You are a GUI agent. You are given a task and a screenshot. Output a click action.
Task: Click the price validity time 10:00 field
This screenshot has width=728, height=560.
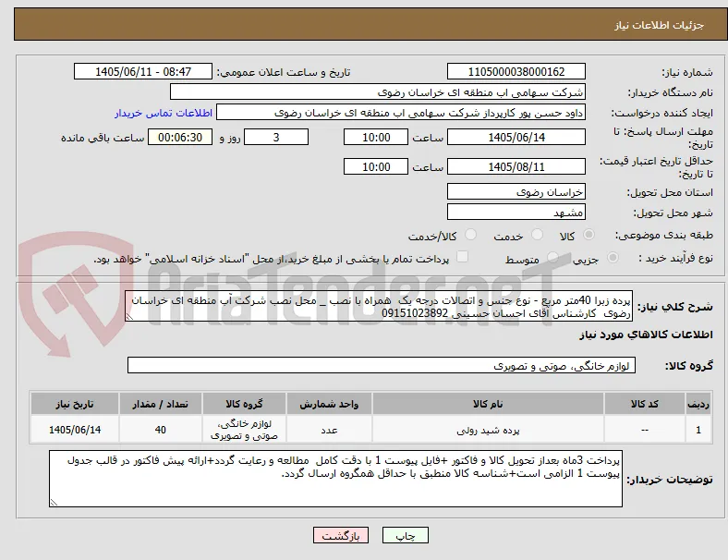376,166
